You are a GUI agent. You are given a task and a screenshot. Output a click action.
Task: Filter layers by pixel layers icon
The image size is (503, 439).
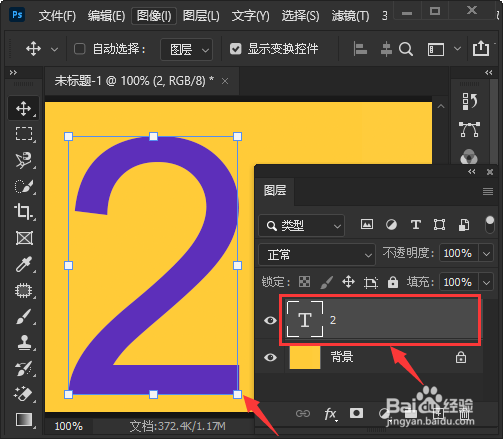click(367, 224)
